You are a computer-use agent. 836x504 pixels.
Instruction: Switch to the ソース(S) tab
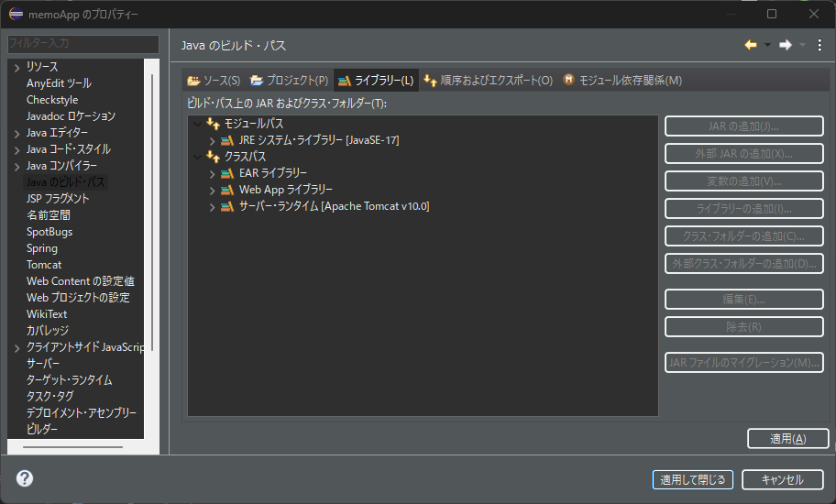click(x=214, y=81)
